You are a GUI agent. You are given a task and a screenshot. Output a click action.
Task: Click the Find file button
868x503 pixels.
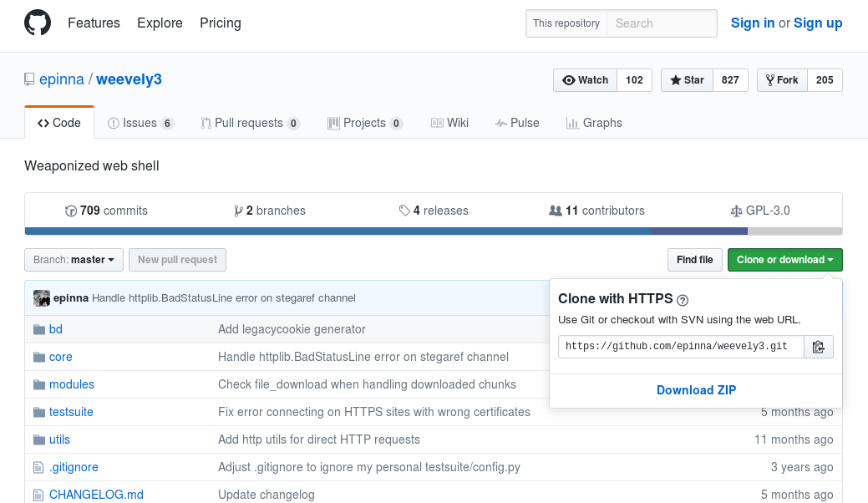(695, 260)
